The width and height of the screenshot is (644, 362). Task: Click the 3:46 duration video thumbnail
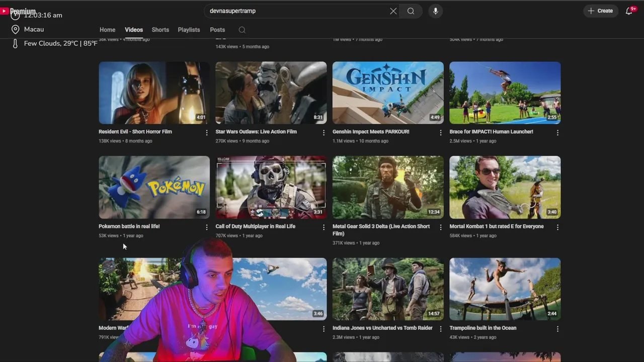click(279, 289)
